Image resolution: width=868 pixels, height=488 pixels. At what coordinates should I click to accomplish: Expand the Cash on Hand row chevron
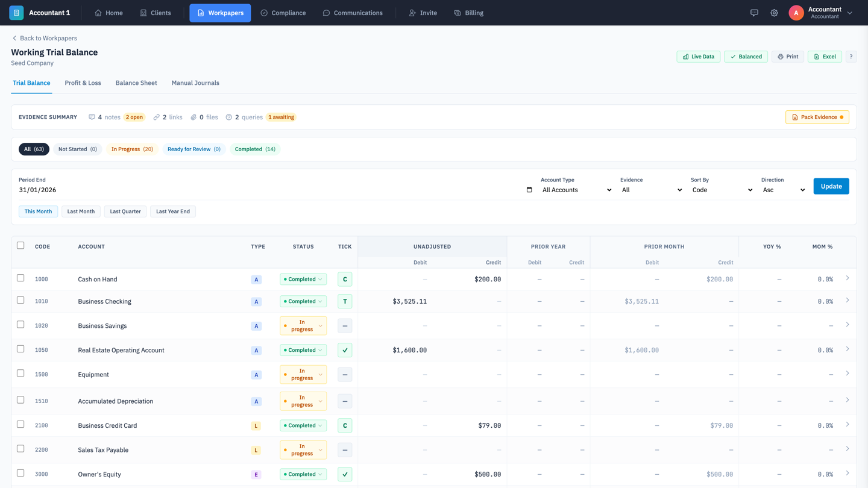(848, 279)
